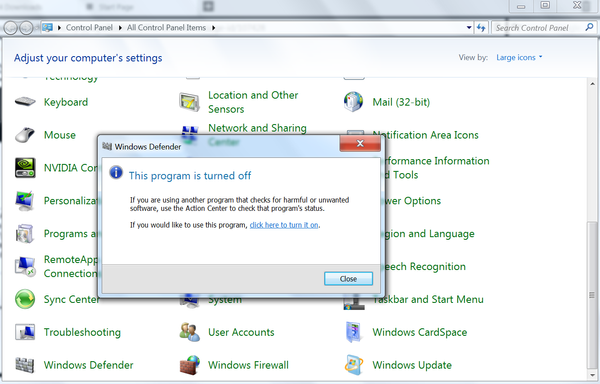Open the Location and Other Sensors icon

tap(190, 102)
